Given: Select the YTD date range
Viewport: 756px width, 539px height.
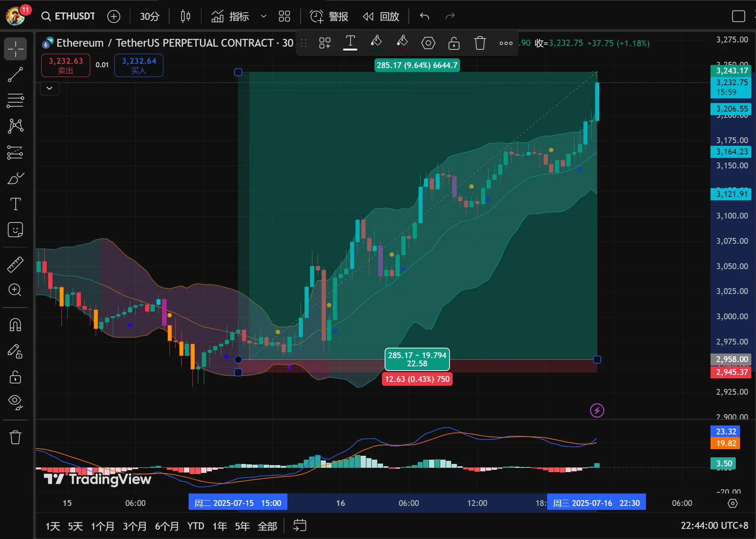Looking at the screenshot, I should tap(196, 526).
